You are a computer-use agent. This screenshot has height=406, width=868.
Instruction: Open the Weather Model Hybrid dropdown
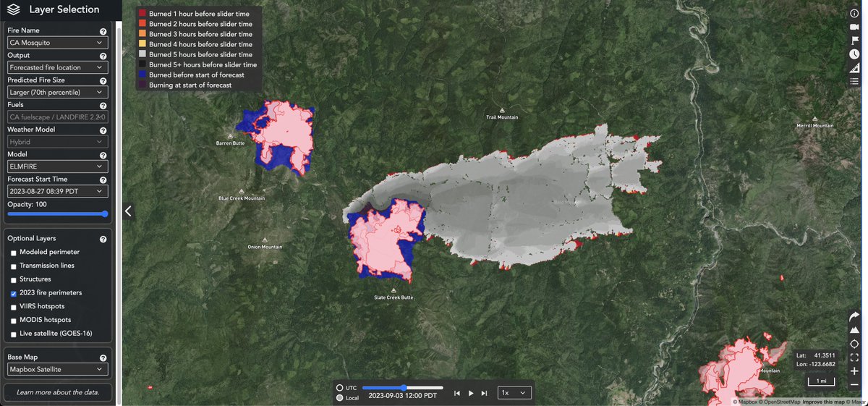coord(58,142)
